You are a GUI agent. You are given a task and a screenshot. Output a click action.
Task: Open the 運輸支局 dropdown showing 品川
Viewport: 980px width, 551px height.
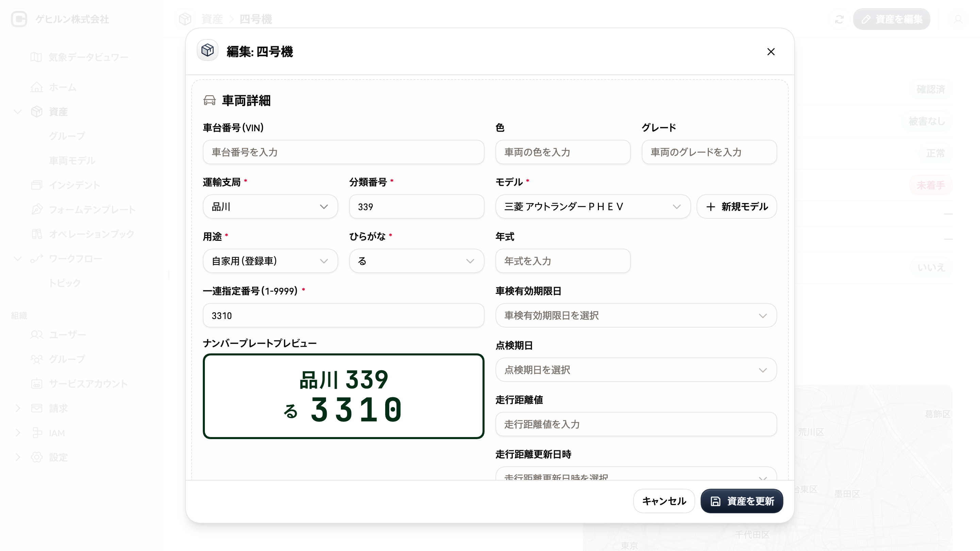[x=270, y=206]
